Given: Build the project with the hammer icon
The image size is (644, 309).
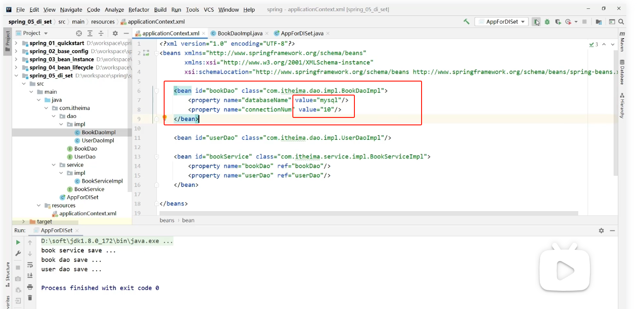Looking at the screenshot, I should pos(466,22).
